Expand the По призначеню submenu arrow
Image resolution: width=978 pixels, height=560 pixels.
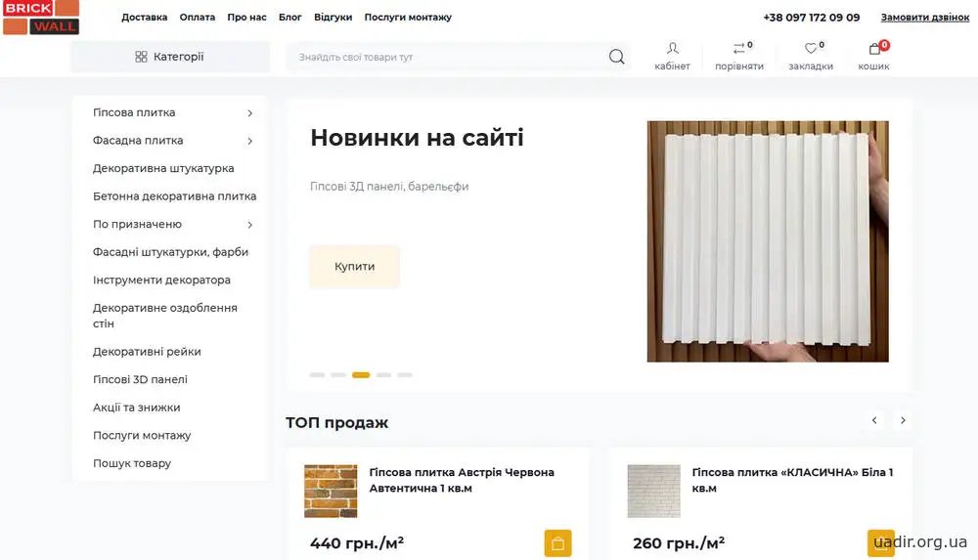click(x=249, y=225)
